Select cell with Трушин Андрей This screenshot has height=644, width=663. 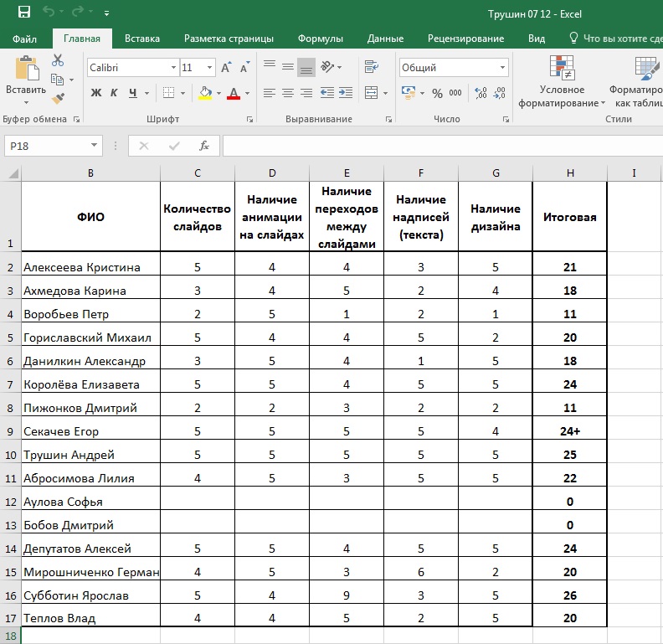90,455
